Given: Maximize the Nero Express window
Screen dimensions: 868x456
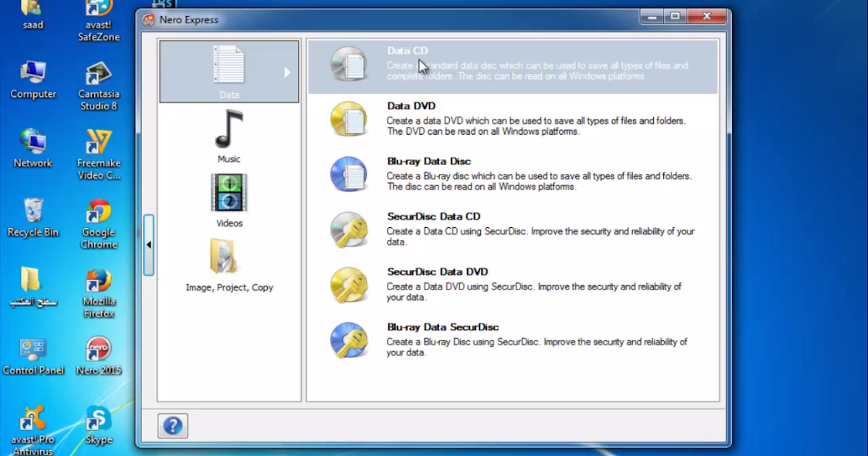Looking at the screenshot, I should point(675,16).
